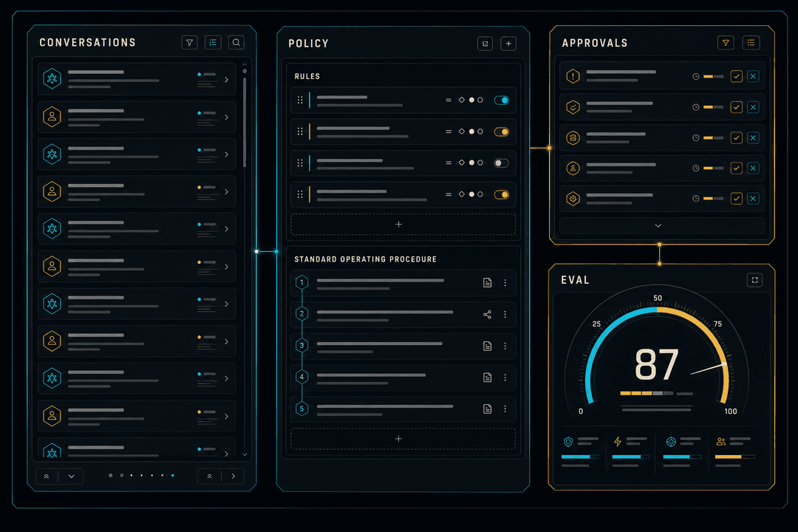Image resolution: width=798 pixels, height=532 pixels.
Task: Click the drag handle of the first rule
Action: pyautogui.click(x=300, y=100)
